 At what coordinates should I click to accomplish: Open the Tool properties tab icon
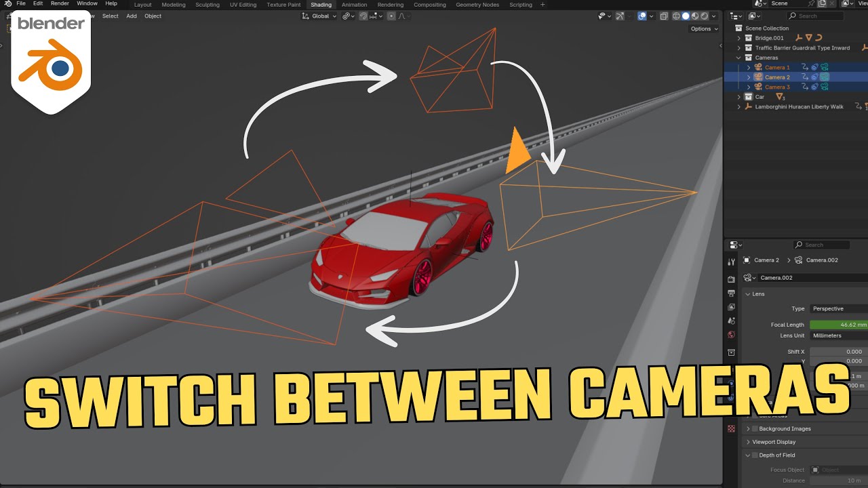pyautogui.click(x=731, y=262)
